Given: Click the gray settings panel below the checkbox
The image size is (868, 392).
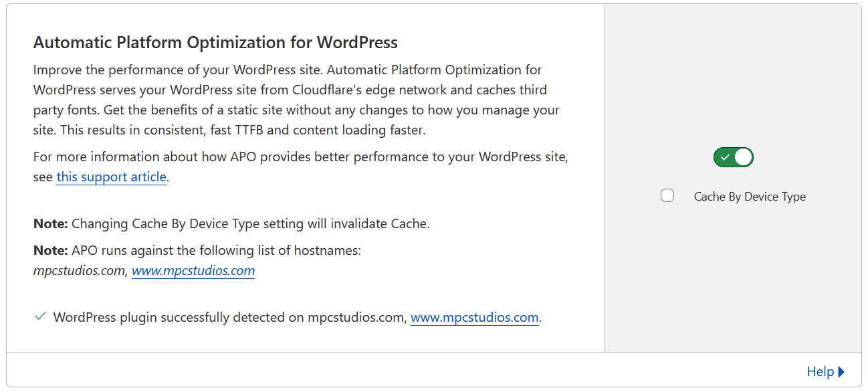Looking at the screenshot, I should 733,281.
